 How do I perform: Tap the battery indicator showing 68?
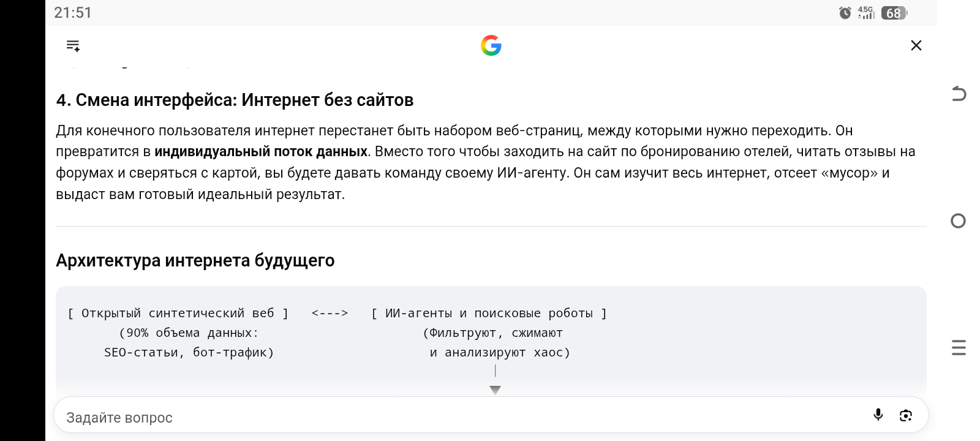point(894,13)
